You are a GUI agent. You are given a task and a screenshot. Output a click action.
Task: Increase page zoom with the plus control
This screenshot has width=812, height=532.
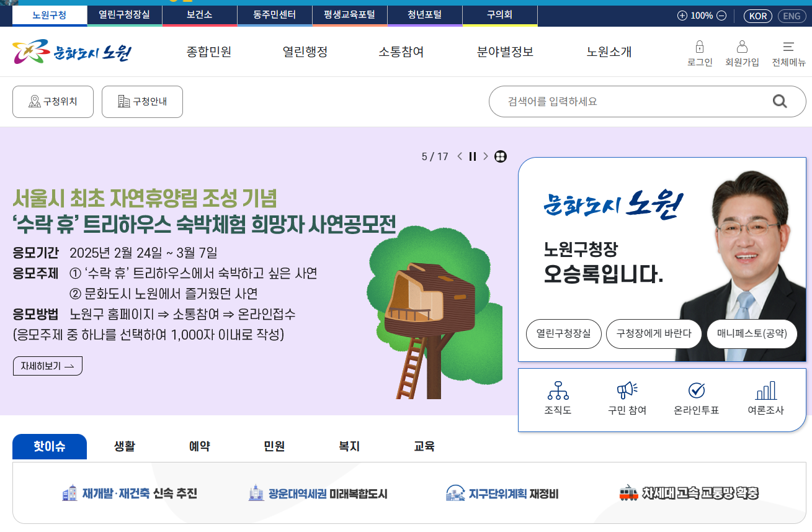(x=683, y=16)
